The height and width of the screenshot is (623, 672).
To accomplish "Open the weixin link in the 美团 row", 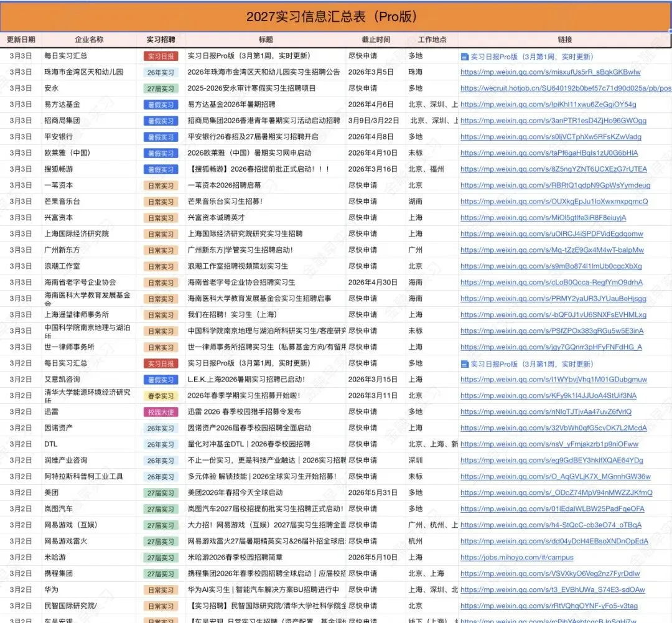I will [556, 493].
